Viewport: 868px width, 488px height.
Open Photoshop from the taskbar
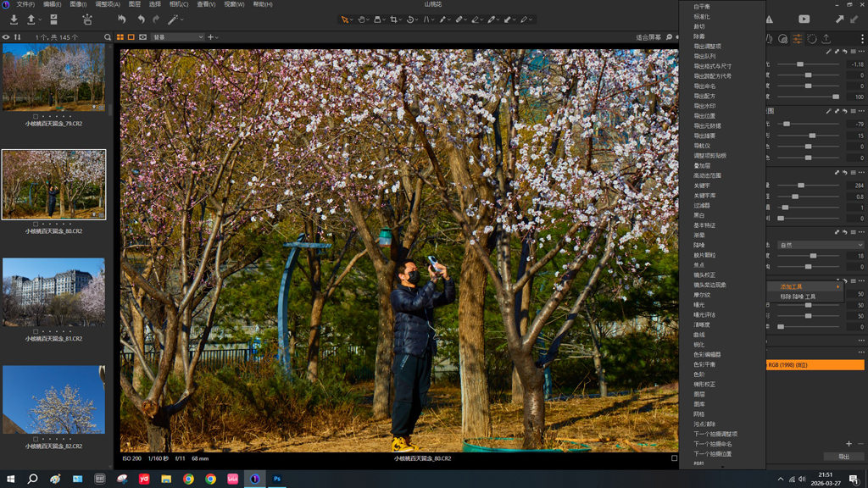click(276, 479)
